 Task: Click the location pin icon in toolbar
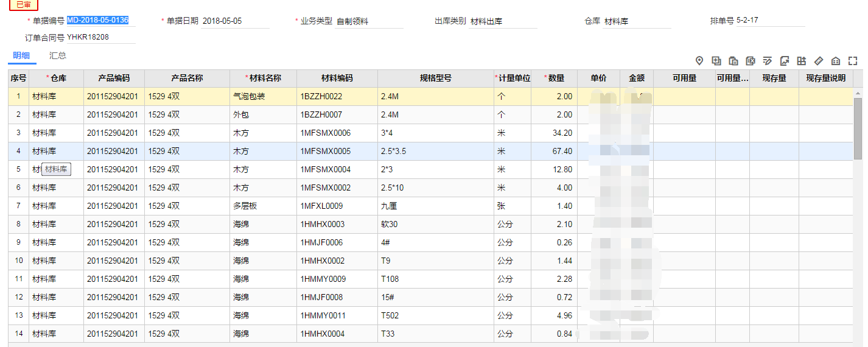click(699, 61)
